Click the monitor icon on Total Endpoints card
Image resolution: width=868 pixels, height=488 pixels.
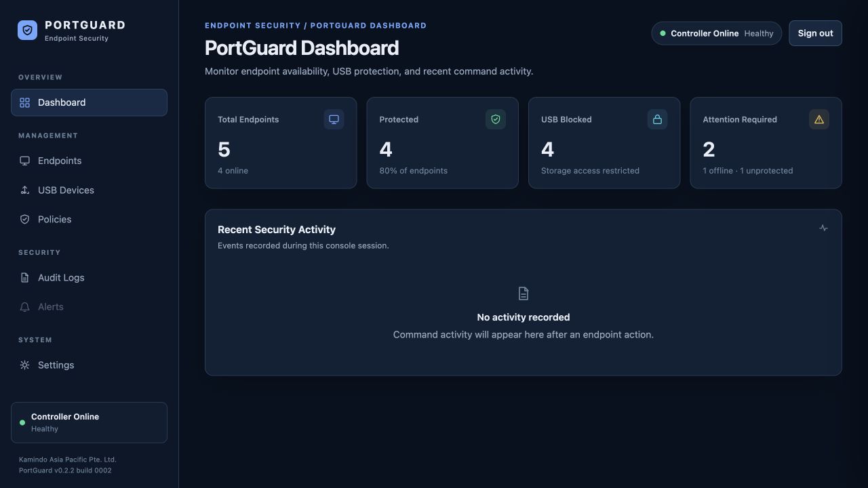click(334, 119)
